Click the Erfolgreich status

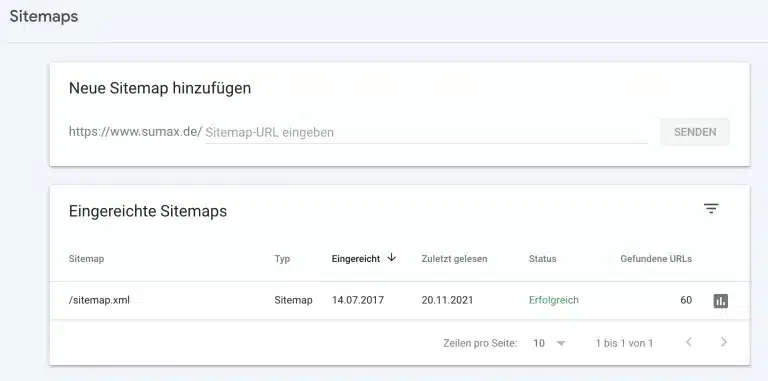coord(553,300)
